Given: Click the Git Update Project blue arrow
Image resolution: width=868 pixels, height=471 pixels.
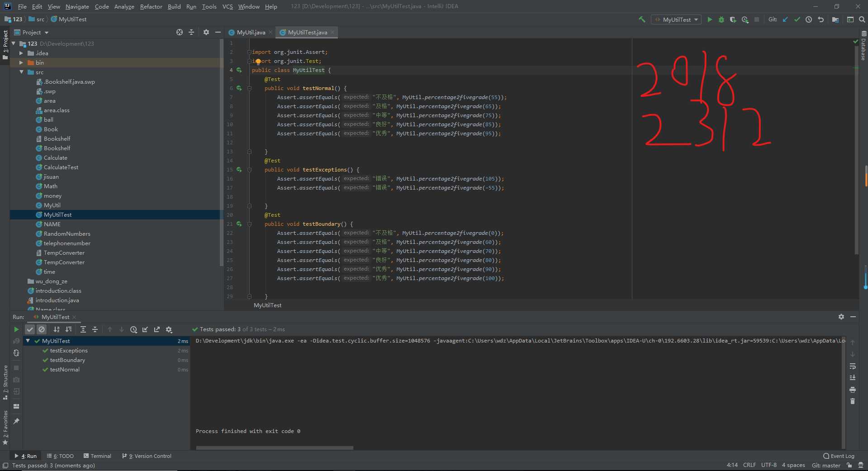Looking at the screenshot, I should (x=785, y=19).
